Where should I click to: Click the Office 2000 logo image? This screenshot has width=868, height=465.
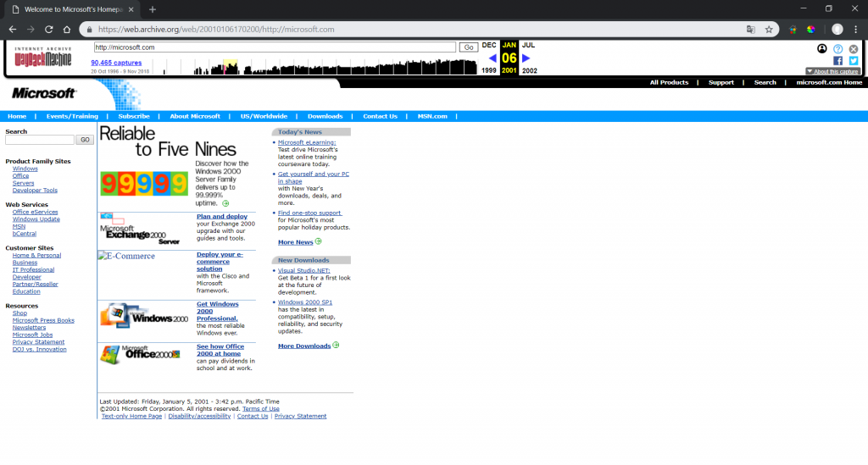coord(140,354)
